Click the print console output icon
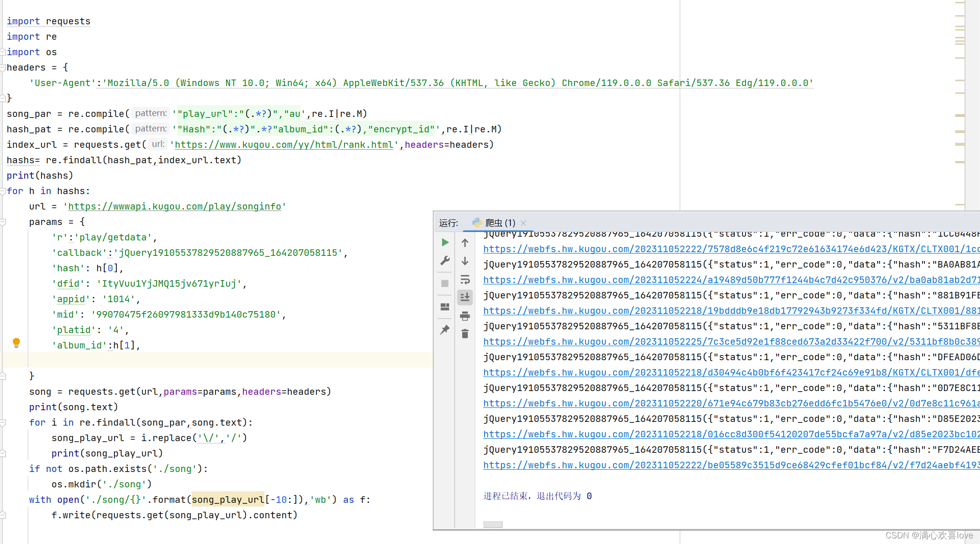This screenshot has height=544, width=980. click(465, 316)
